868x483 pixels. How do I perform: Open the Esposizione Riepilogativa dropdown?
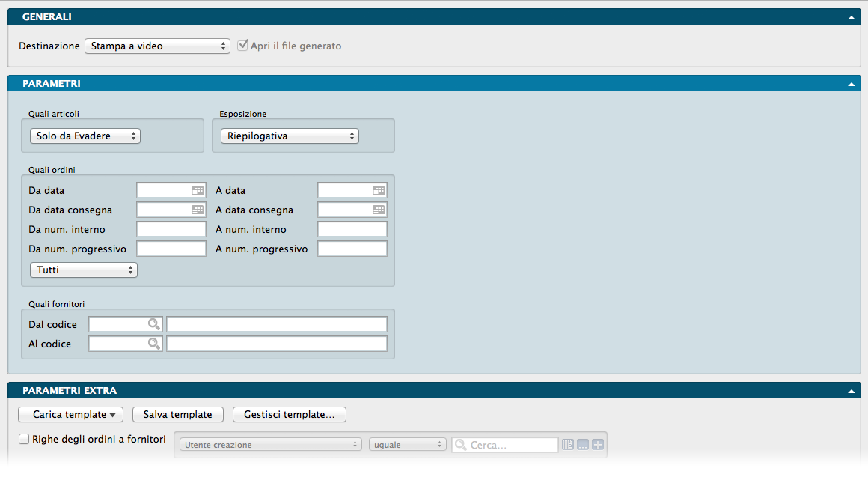click(290, 136)
